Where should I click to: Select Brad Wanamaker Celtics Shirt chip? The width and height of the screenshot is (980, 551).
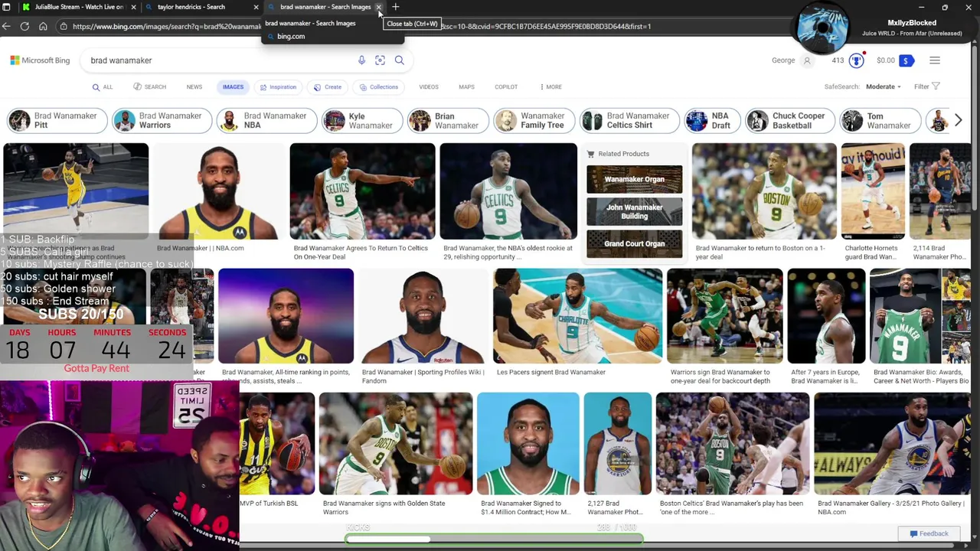click(629, 121)
